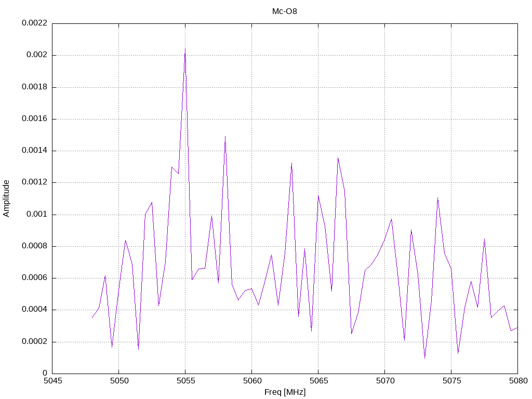Click the peak near 5058 MHz
Viewport: 532px width, 399px height.
(x=225, y=137)
